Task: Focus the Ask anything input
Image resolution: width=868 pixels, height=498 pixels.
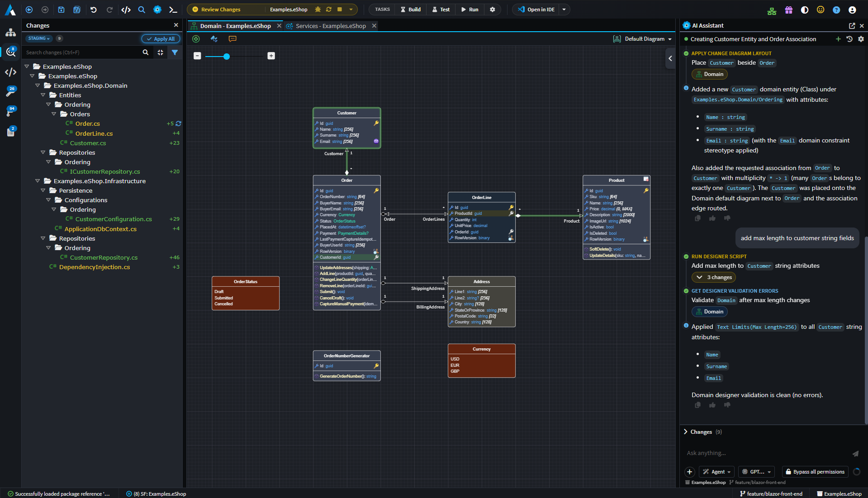Action: [766, 453]
